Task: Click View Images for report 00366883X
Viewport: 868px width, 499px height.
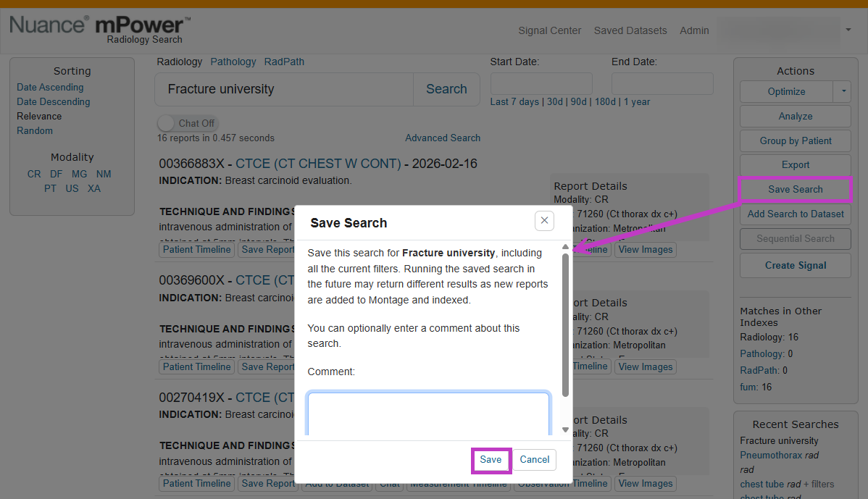Action: pos(646,249)
